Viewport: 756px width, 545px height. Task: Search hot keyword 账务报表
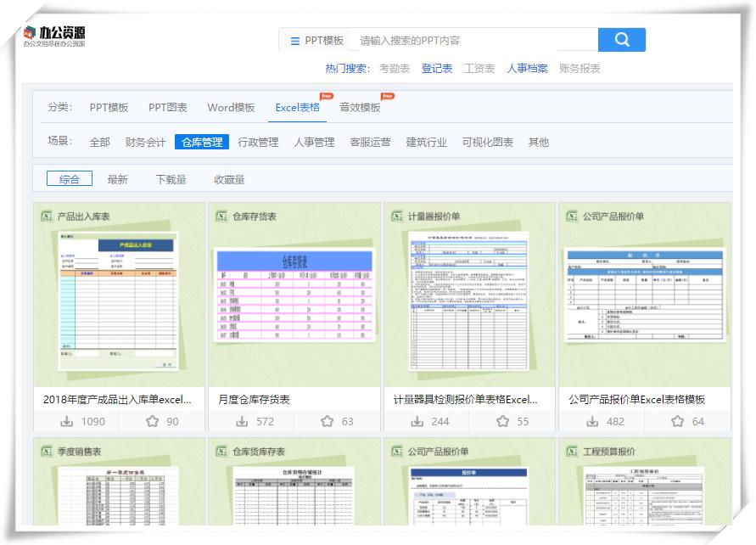(x=580, y=69)
